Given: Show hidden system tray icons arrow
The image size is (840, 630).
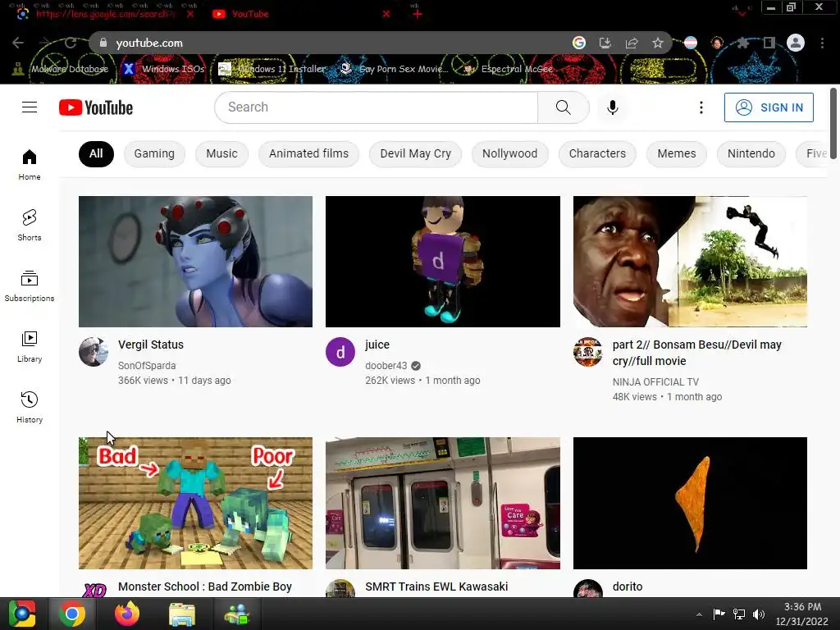Looking at the screenshot, I should click(699, 614).
